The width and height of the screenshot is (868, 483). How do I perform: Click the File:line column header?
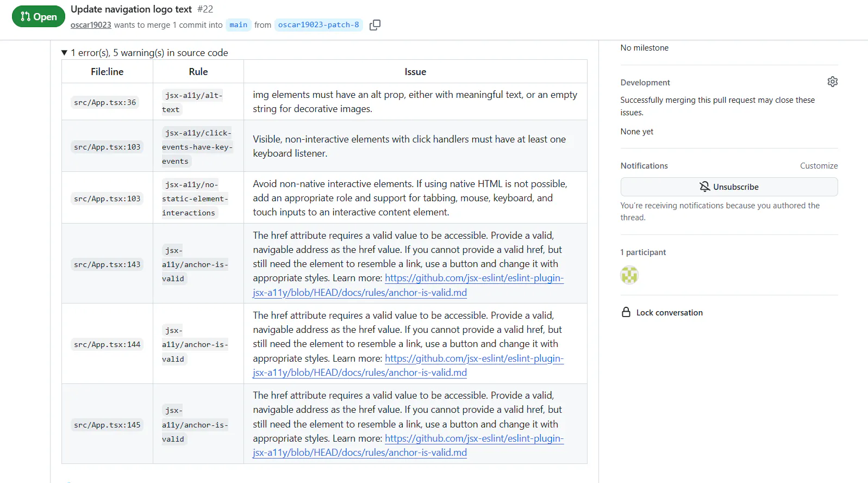click(107, 72)
